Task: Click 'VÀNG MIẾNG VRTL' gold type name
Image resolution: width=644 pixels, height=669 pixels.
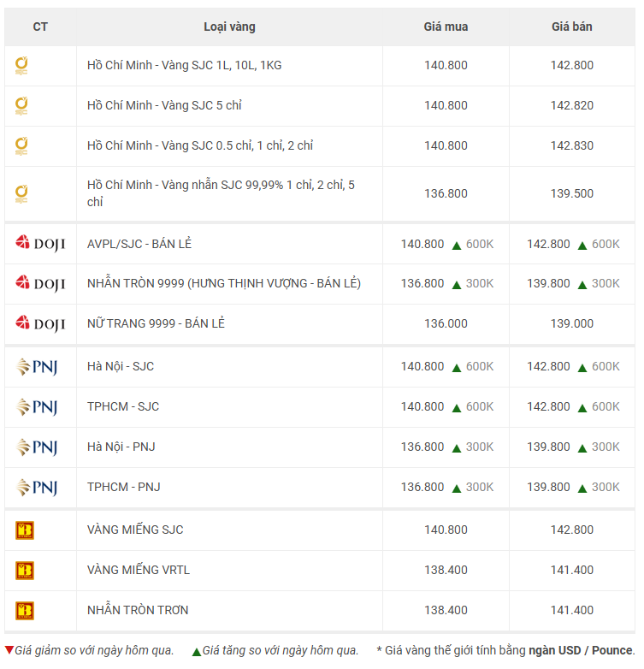Action: tap(137, 571)
